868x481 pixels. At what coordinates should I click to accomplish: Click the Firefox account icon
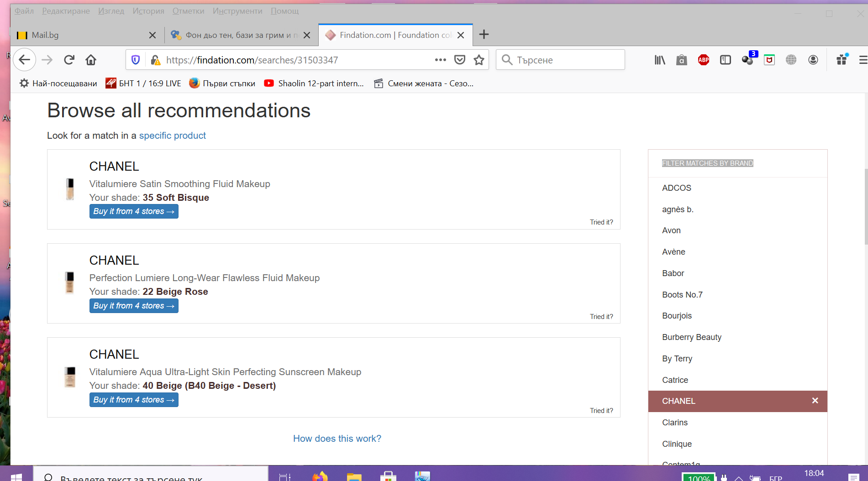(813, 60)
